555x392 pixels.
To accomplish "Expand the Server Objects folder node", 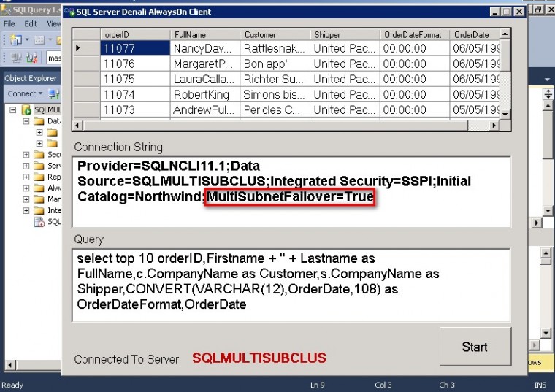I will (26, 166).
